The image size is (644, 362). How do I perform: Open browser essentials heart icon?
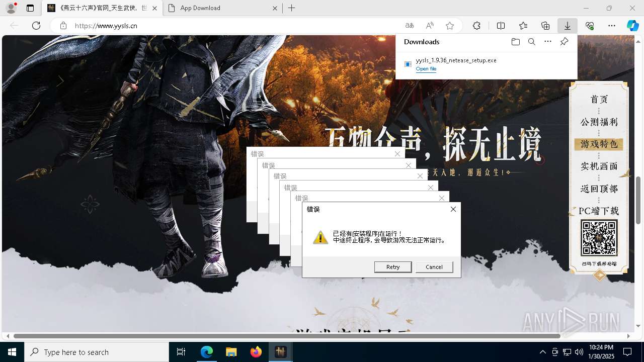(x=590, y=26)
